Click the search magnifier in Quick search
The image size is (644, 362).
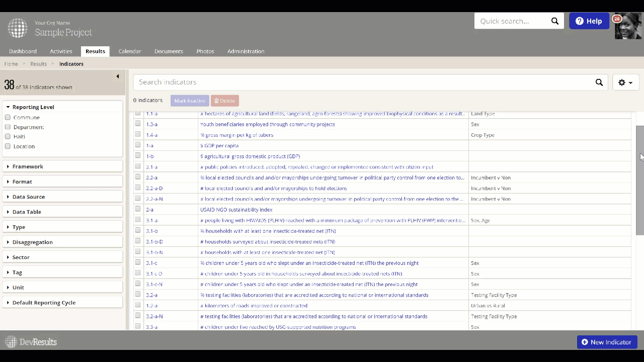pyautogui.click(x=555, y=21)
